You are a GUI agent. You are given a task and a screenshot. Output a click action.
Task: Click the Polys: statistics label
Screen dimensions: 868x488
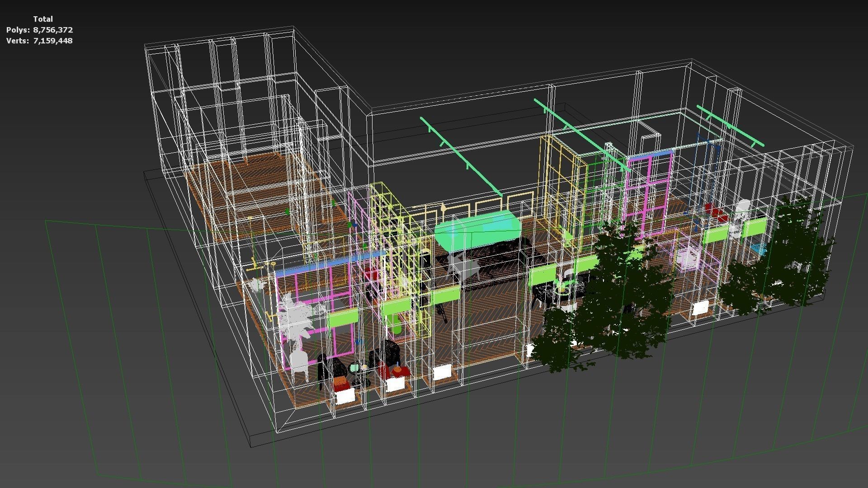pyautogui.click(x=18, y=30)
